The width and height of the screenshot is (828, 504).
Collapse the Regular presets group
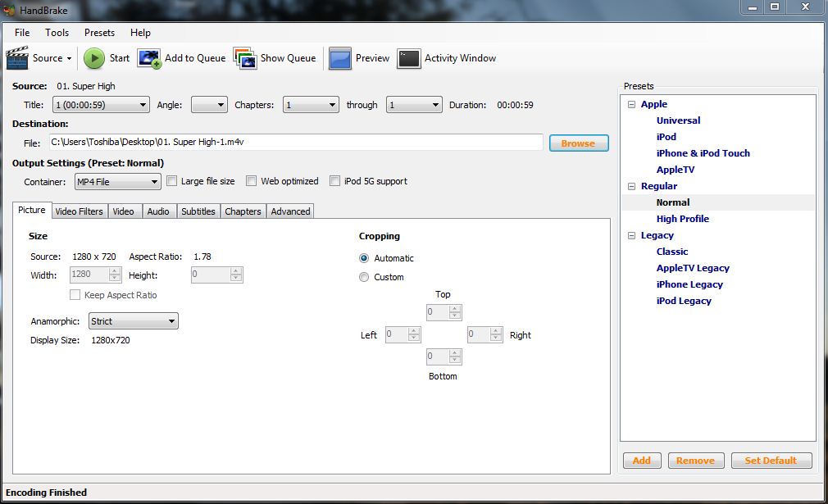tap(631, 186)
